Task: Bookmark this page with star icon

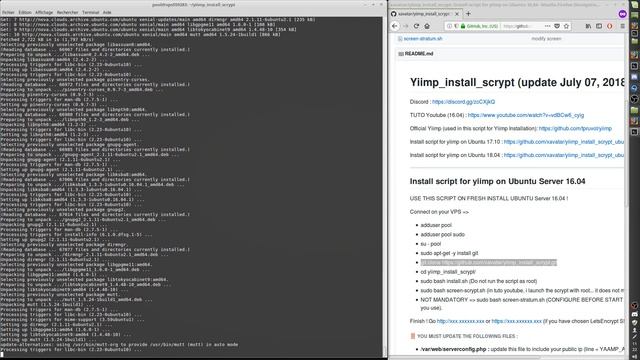Action: click(566, 26)
